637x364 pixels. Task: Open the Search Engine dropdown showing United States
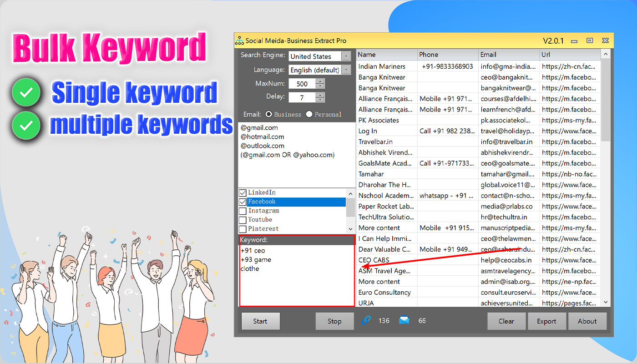tap(346, 56)
